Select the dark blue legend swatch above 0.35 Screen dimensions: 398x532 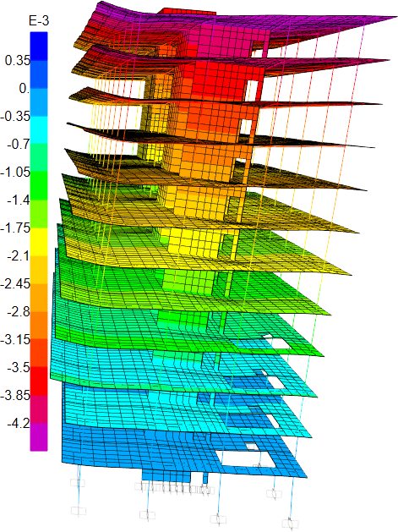39,47
